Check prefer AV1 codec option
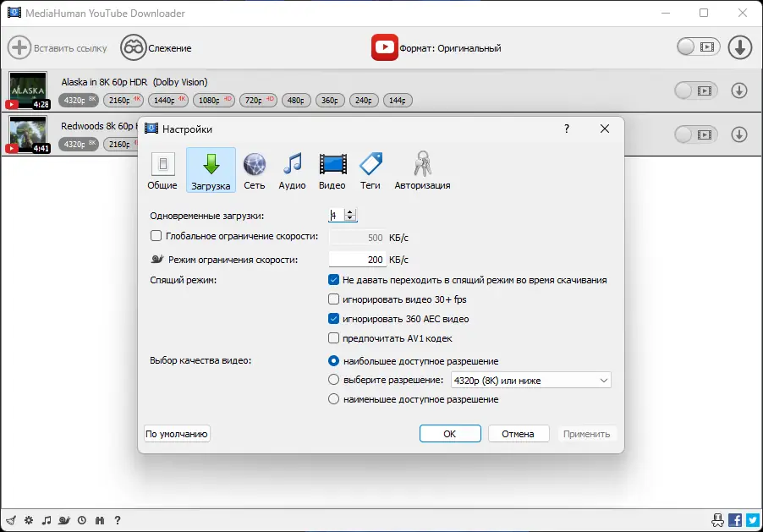Viewport: 763px width, 532px height. coord(333,337)
